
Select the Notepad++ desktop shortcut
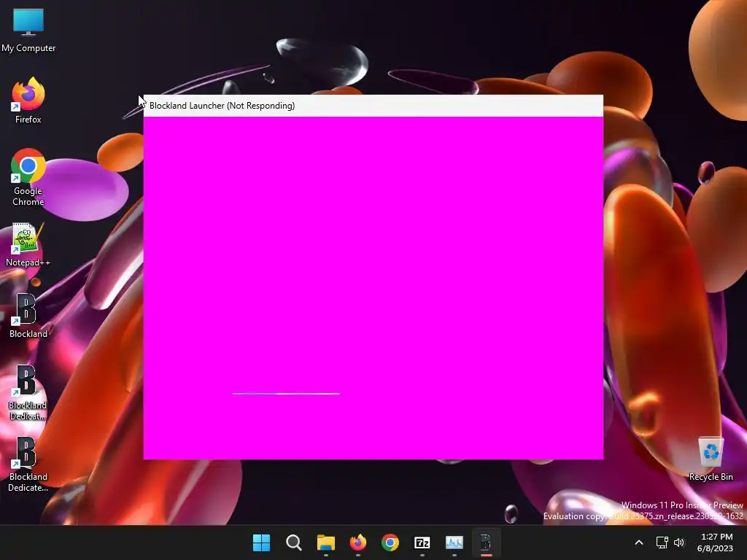coord(28,245)
